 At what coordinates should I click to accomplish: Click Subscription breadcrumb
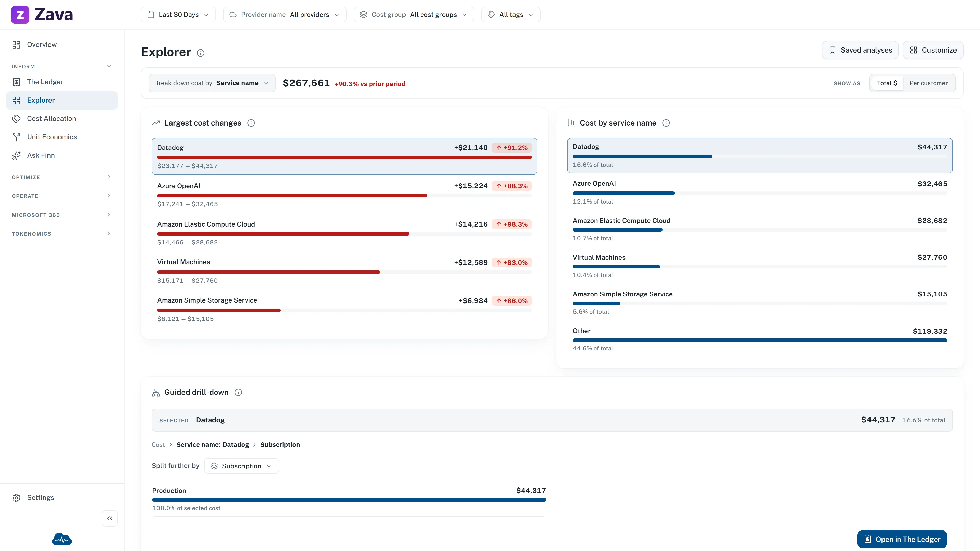280,445
